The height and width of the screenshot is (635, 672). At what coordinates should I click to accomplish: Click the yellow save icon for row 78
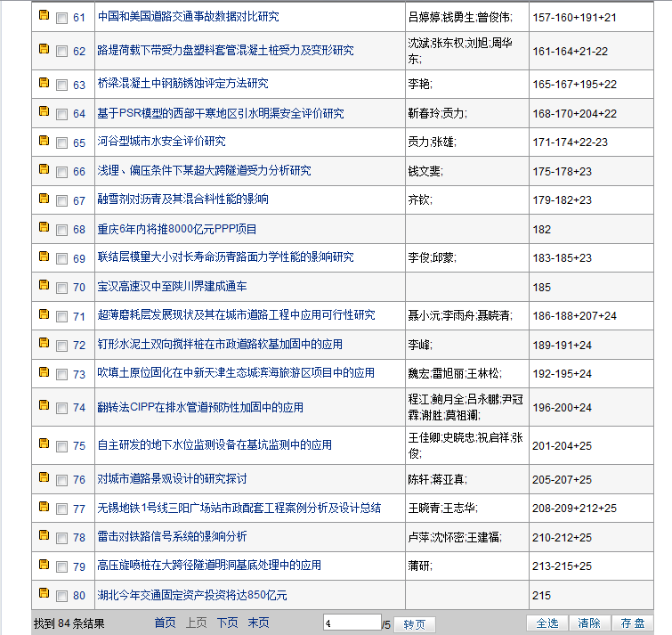[x=44, y=536]
